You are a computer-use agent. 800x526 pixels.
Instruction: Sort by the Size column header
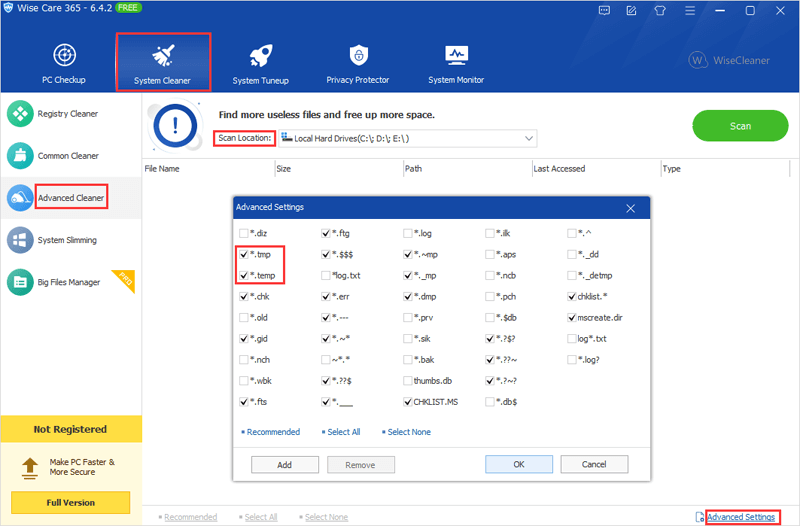coord(339,169)
